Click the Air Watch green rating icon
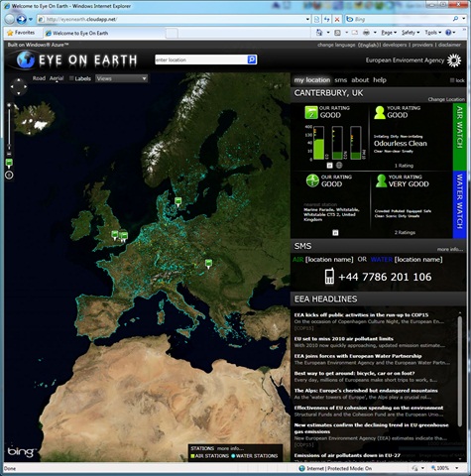The height and width of the screenshot is (476, 471). (311, 112)
